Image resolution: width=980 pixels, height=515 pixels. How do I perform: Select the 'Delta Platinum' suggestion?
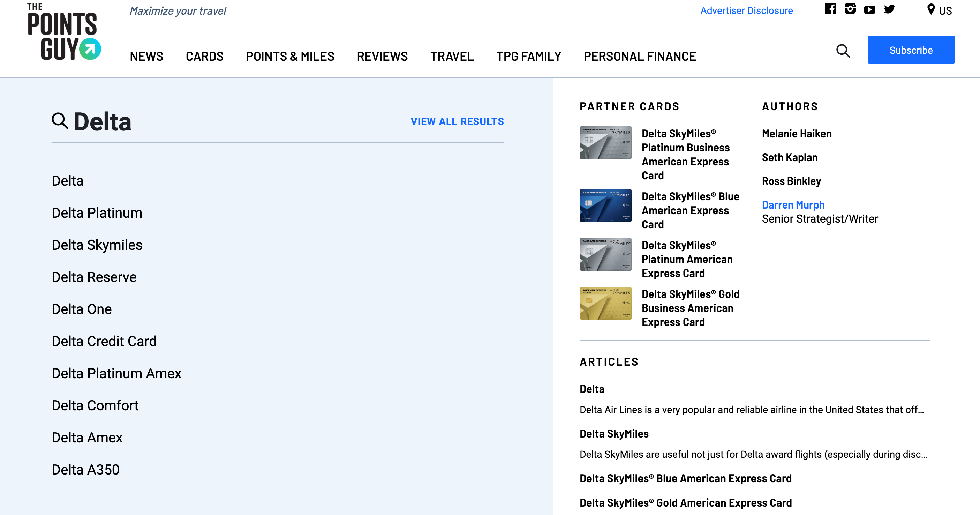point(97,213)
